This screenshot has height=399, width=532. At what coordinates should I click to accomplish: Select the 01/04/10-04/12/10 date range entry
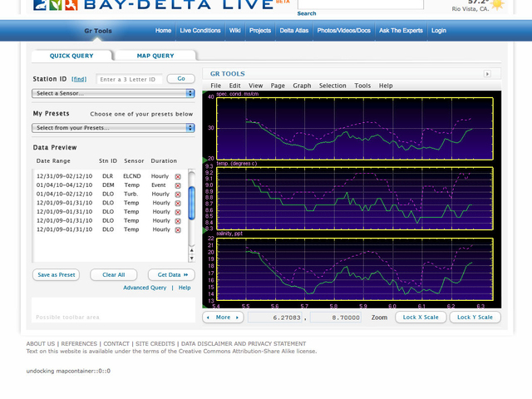pyautogui.click(x=65, y=185)
